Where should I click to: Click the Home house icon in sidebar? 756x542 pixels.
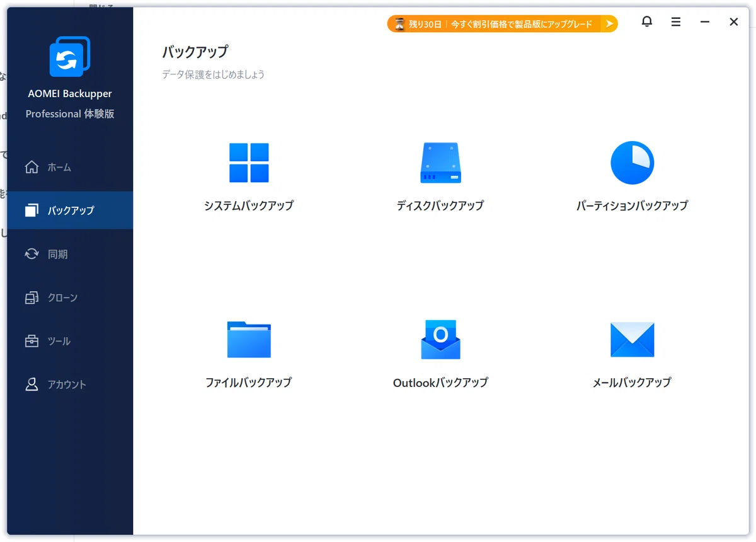point(31,167)
